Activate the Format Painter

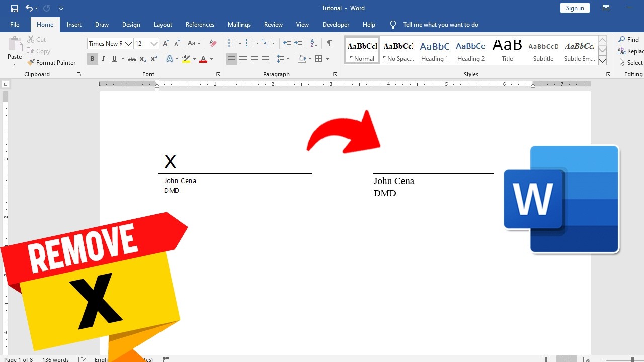51,63
